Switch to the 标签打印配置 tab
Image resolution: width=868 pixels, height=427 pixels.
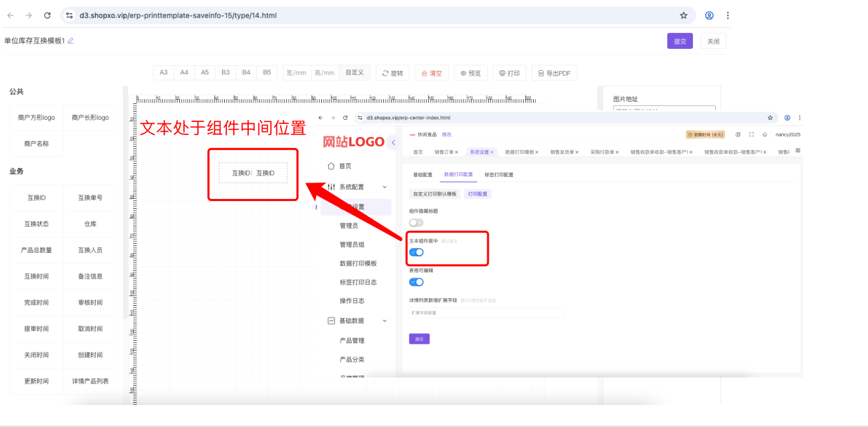[x=499, y=174]
